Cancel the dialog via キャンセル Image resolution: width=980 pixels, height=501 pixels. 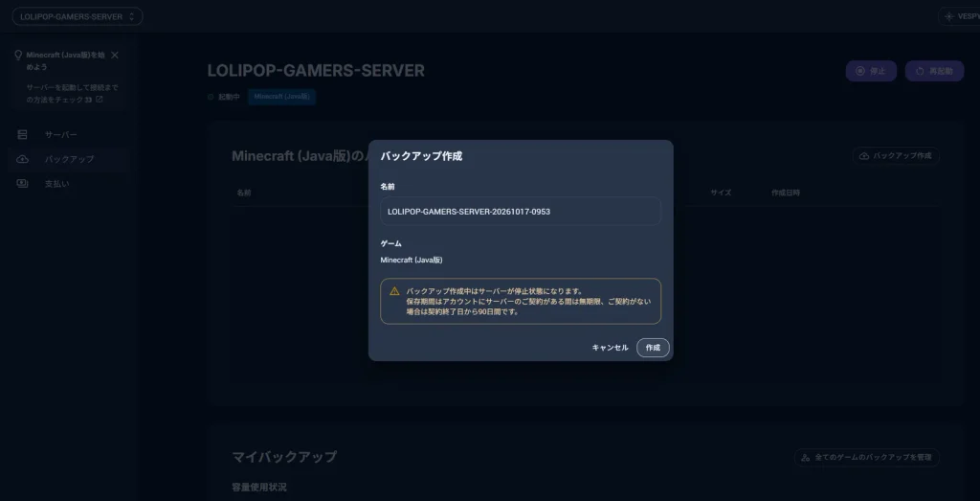(610, 348)
